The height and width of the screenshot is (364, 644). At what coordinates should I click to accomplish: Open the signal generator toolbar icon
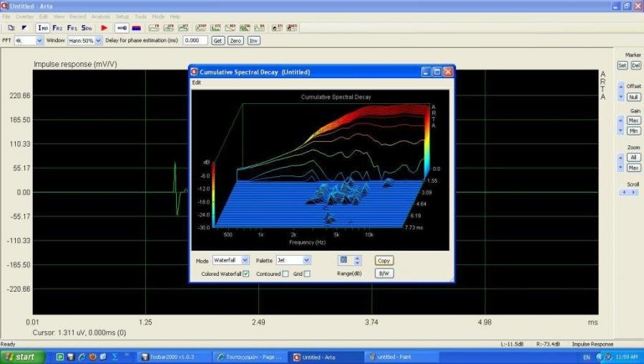[x=122, y=27]
